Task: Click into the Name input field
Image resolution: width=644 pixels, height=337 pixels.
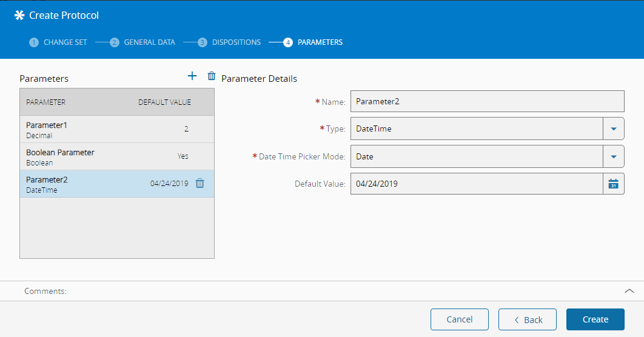Action: point(487,101)
